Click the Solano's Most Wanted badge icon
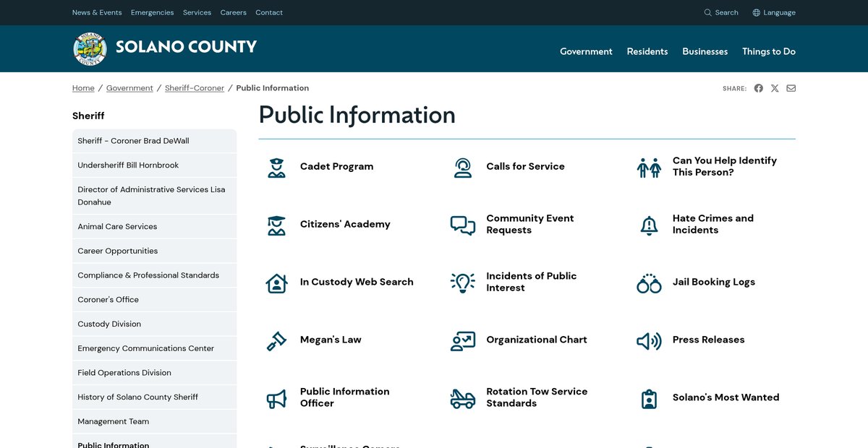This screenshot has height=448, width=868. click(649, 398)
